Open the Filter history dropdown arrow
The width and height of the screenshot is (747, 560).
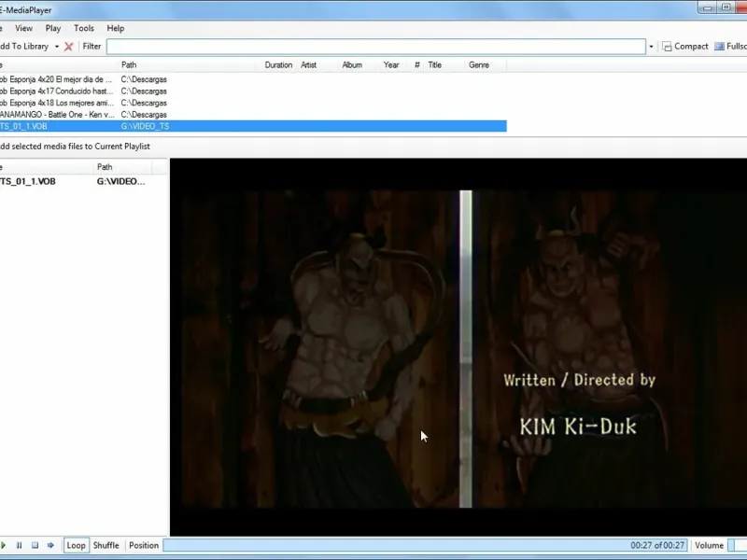point(651,46)
